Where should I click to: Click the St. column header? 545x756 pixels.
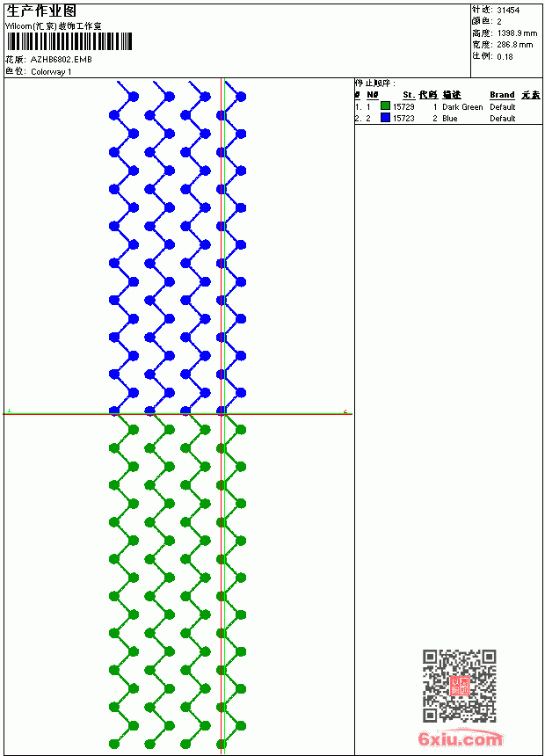pyautogui.click(x=409, y=95)
